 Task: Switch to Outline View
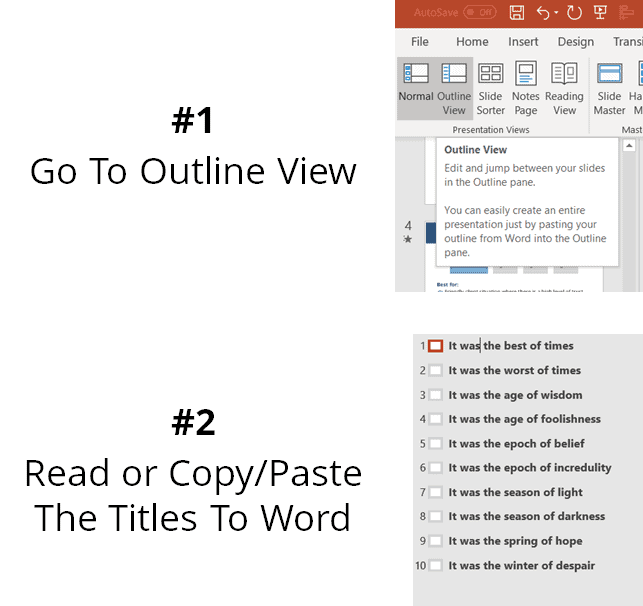click(454, 88)
